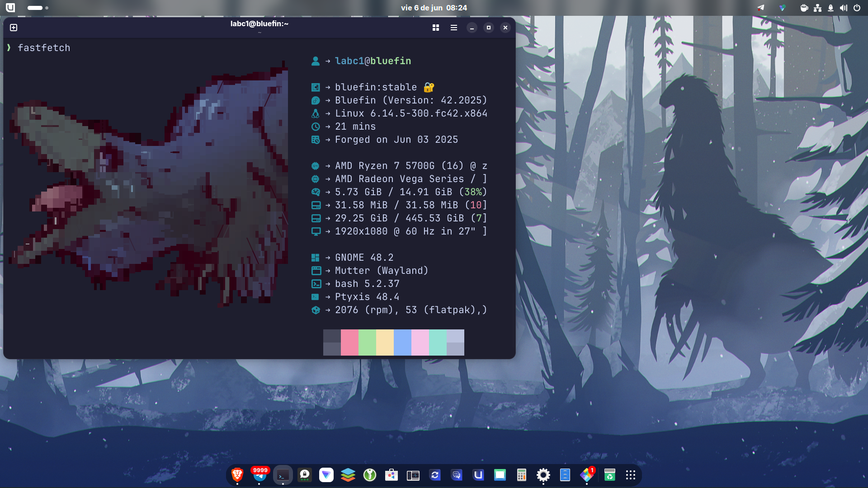Click the Telegram tray icon in top bar
The image size is (868, 488).
coord(761,8)
